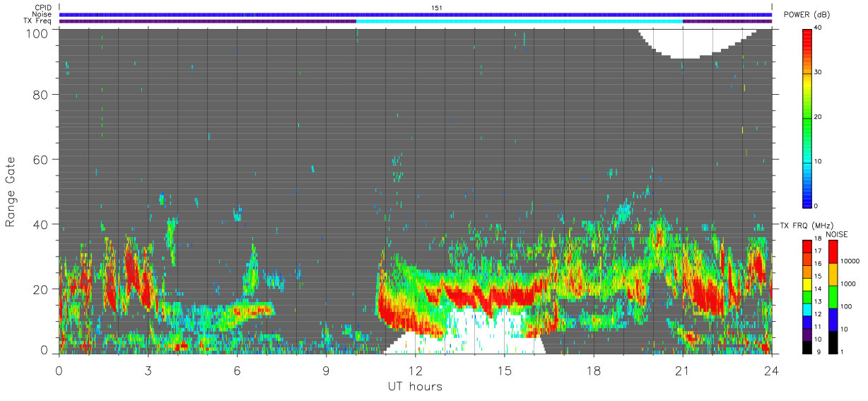The height and width of the screenshot is (401, 868).
Task: Click the 14 tick of the TX FRQ legend
Action: point(818,289)
